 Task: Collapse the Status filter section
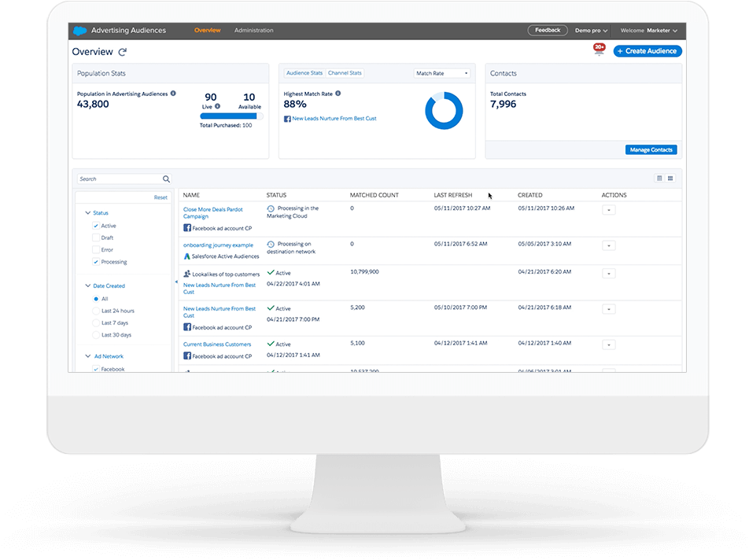point(88,213)
